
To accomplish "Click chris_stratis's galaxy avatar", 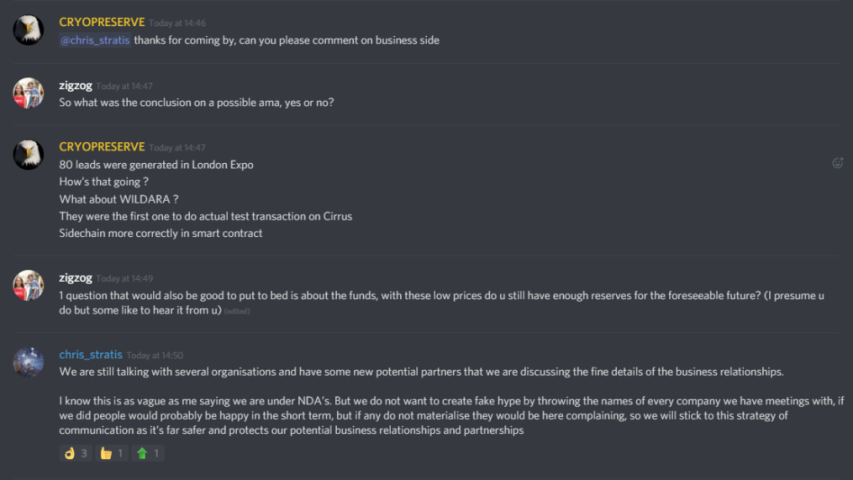I will [x=28, y=362].
